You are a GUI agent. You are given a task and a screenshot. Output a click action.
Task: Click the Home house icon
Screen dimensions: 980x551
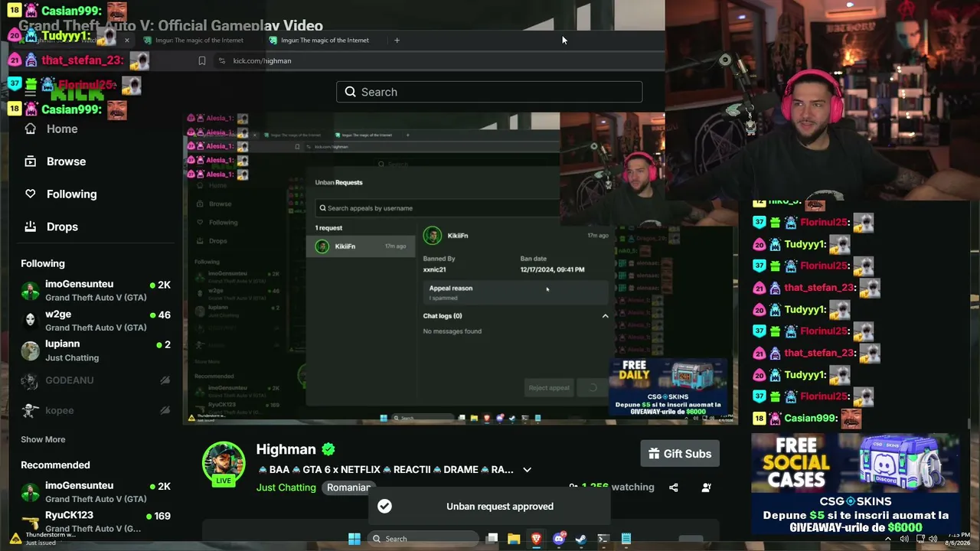(x=31, y=129)
